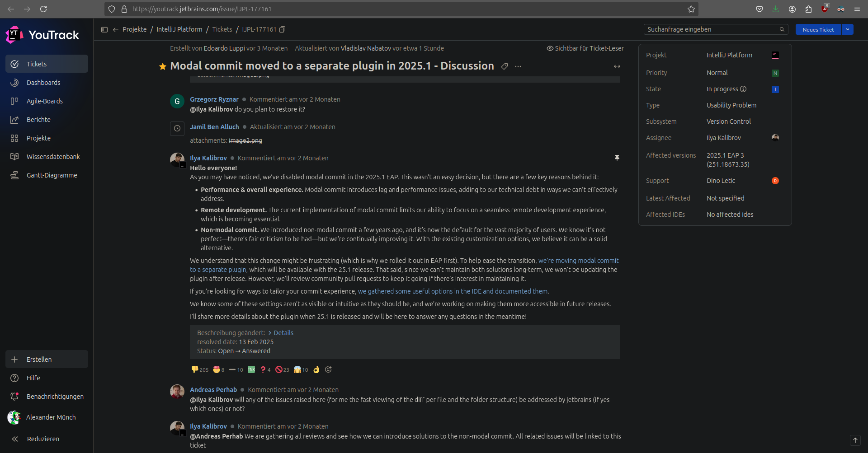Image resolution: width=868 pixels, height=453 pixels.
Task: Click the orange Support D badge
Action: point(775,181)
